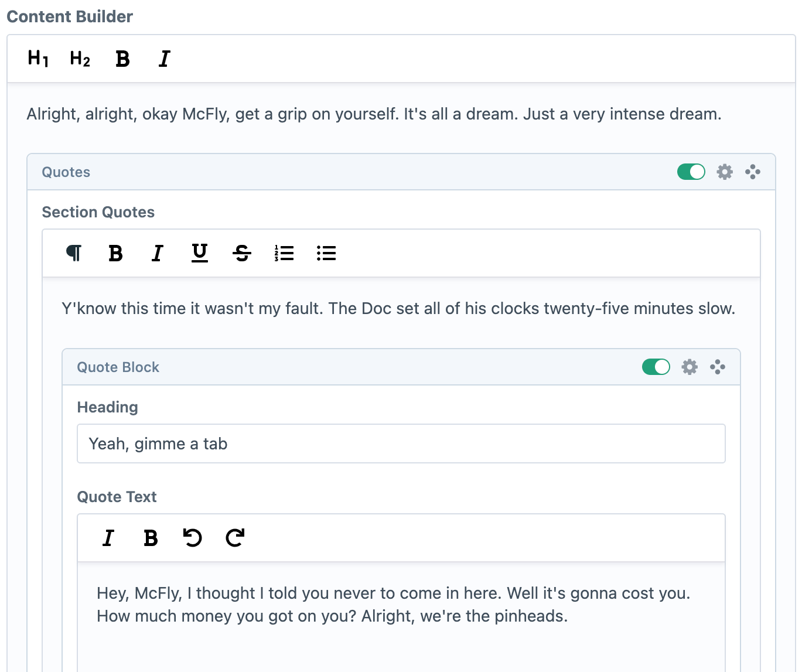The image size is (802, 672).
Task: Click the Heading input field
Action: tap(401, 444)
